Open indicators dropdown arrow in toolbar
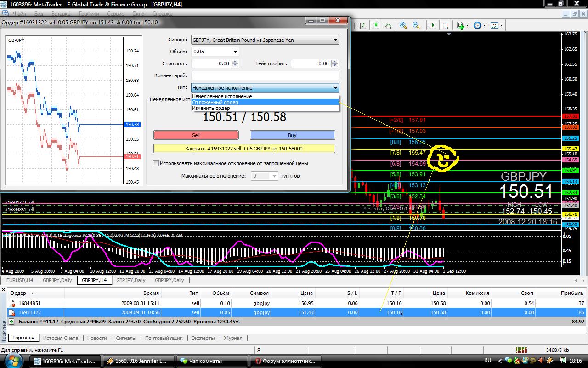The height and width of the screenshot is (368, 588). coord(468,26)
